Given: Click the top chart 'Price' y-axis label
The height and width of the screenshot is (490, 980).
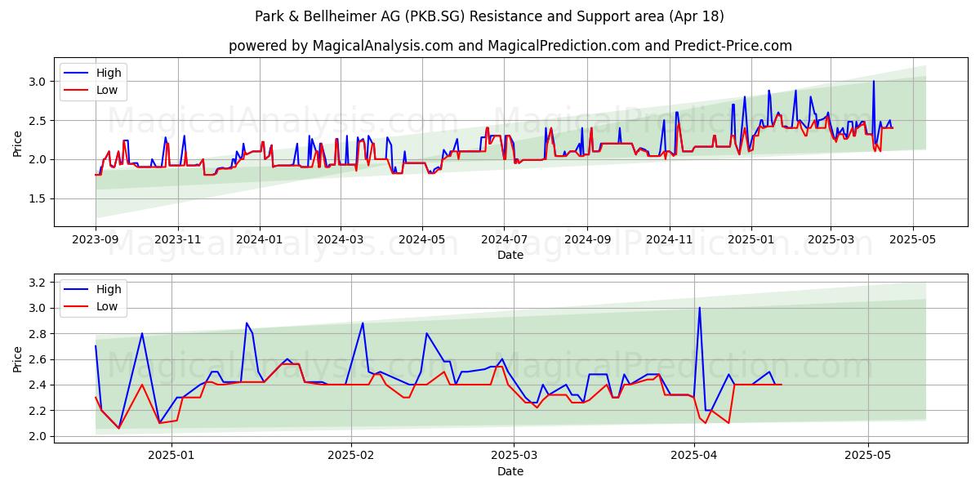Looking at the screenshot, I should pyautogui.click(x=18, y=143).
